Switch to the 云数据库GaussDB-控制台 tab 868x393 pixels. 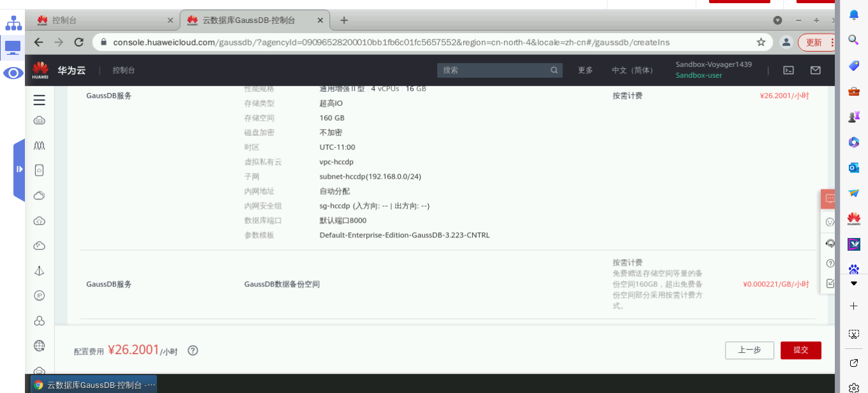255,20
